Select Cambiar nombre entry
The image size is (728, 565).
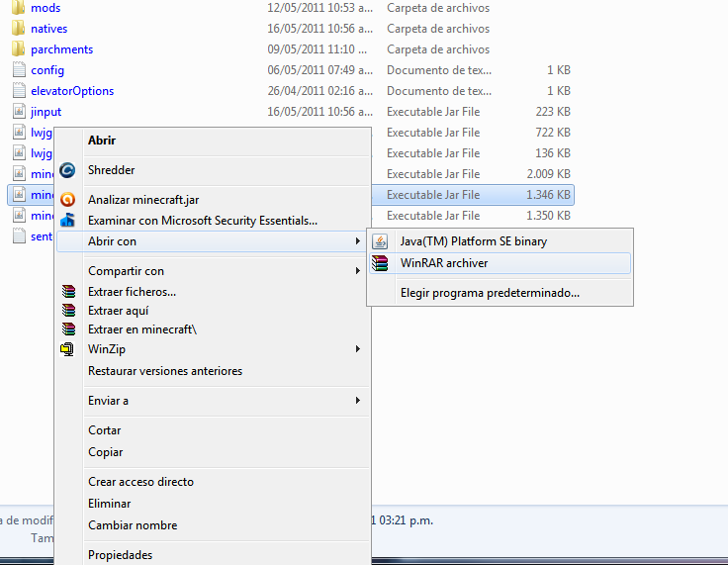coord(213,525)
